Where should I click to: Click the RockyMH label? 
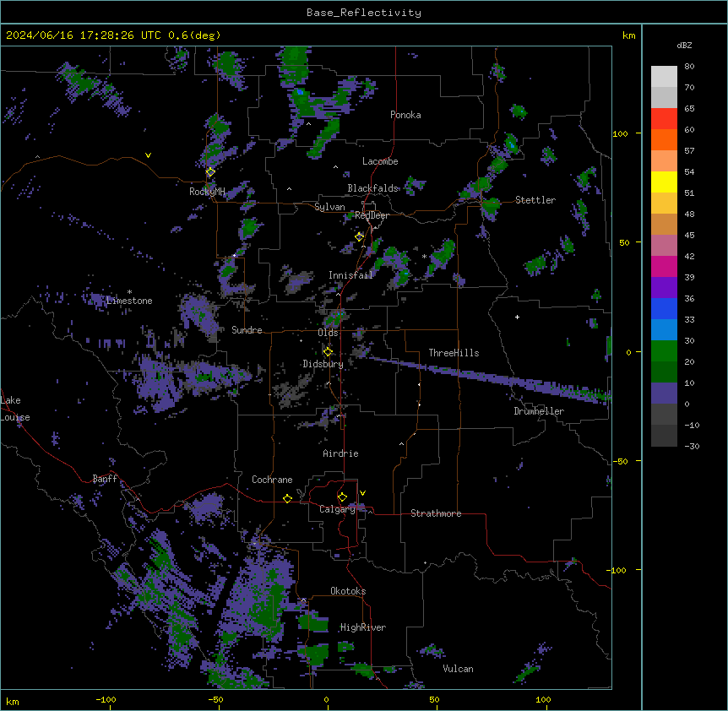(207, 192)
